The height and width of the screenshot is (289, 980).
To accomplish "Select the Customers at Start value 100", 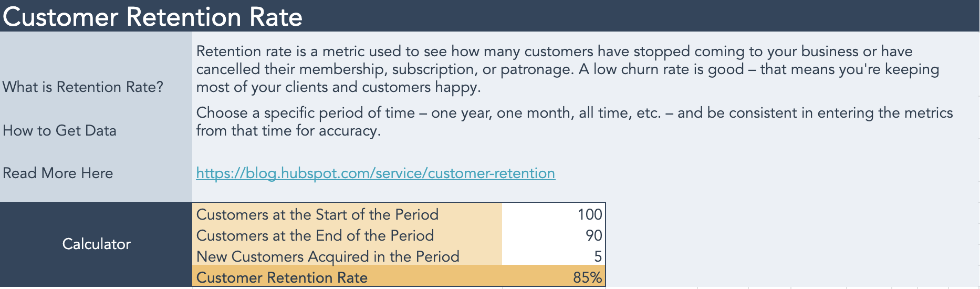I will coord(554,214).
